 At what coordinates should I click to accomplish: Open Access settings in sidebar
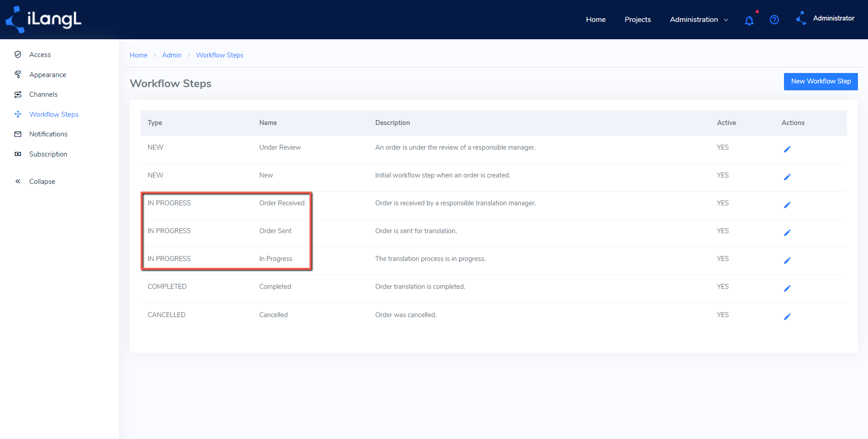(x=40, y=55)
